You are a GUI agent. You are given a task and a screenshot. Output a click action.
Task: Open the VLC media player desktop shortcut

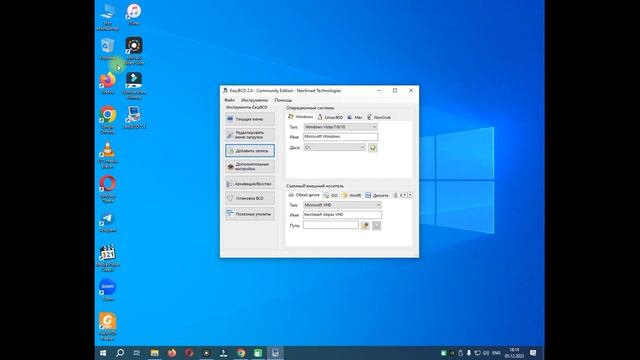tap(108, 155)
